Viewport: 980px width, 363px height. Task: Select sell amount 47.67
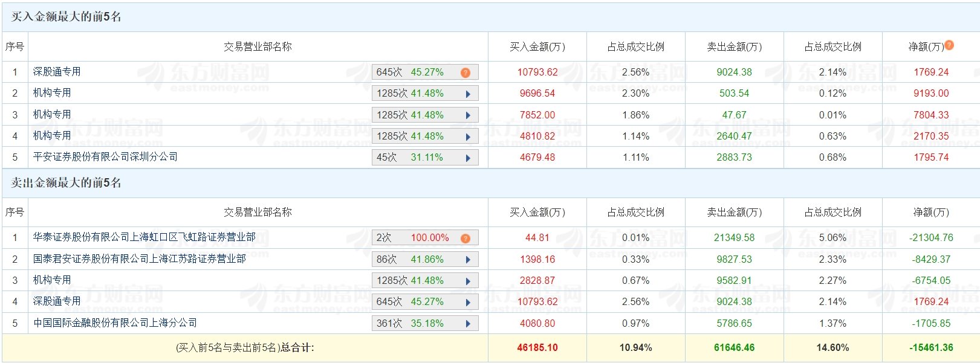point(735,115)
